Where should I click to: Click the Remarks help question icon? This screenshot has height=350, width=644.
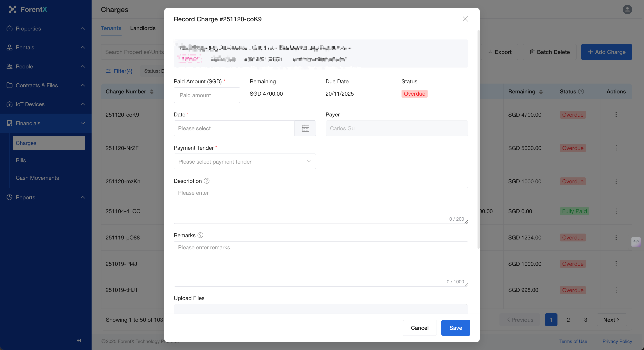(x=200, y=235)
